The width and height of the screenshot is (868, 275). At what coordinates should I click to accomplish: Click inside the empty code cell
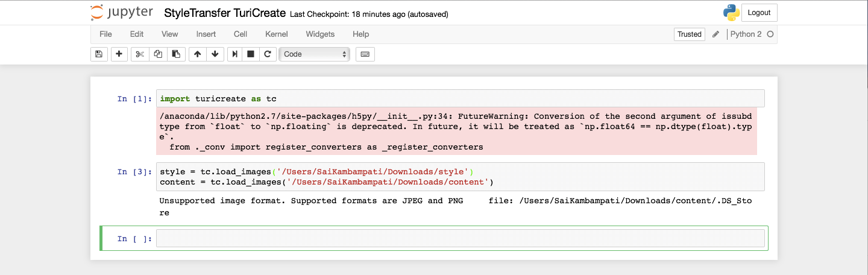click(461, 239)
